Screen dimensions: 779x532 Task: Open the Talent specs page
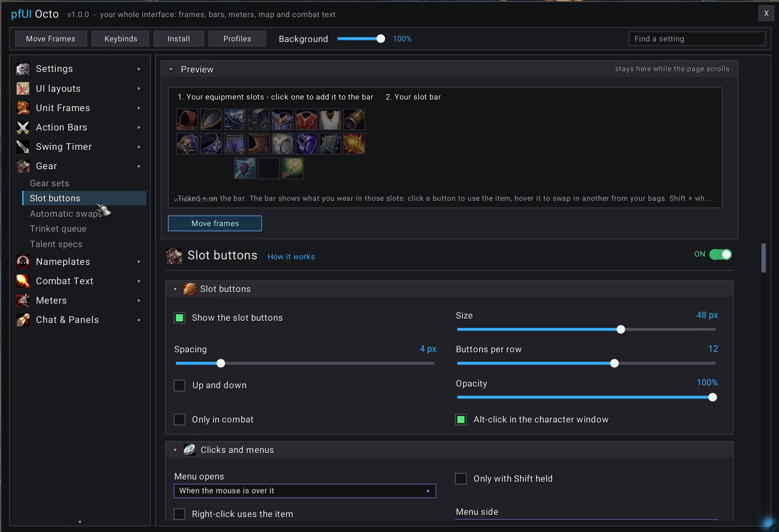coord(56,244)
